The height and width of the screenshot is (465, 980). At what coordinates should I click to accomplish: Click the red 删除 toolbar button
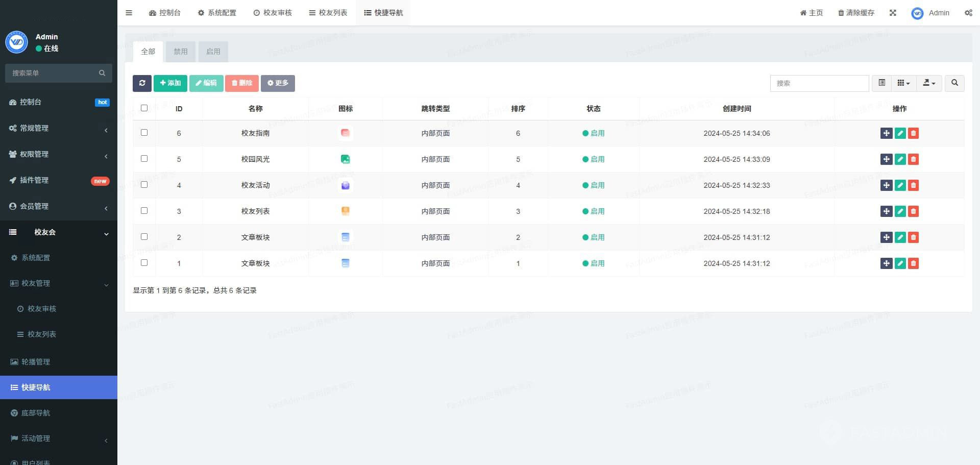coord(242,83)
